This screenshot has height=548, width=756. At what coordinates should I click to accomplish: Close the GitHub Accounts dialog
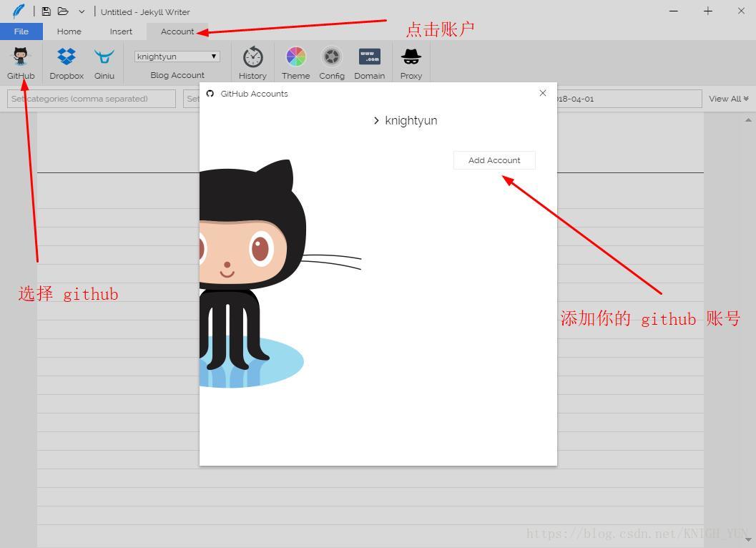(x=543, y=93)
